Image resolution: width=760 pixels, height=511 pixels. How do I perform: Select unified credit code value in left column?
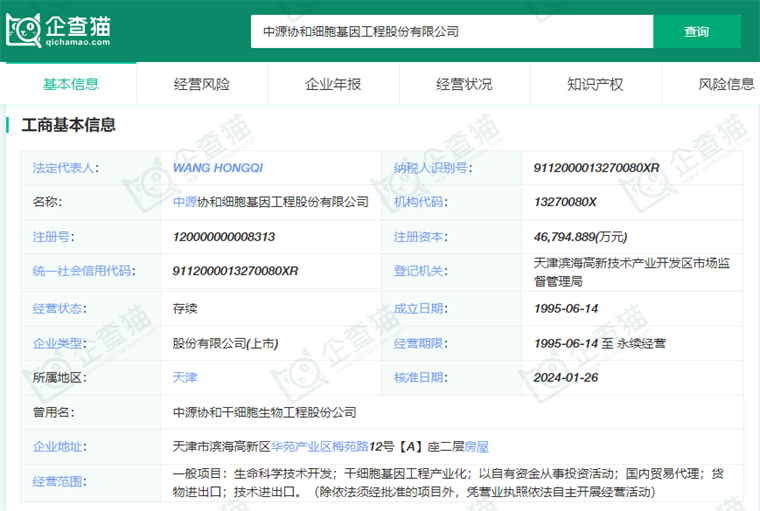235,271
